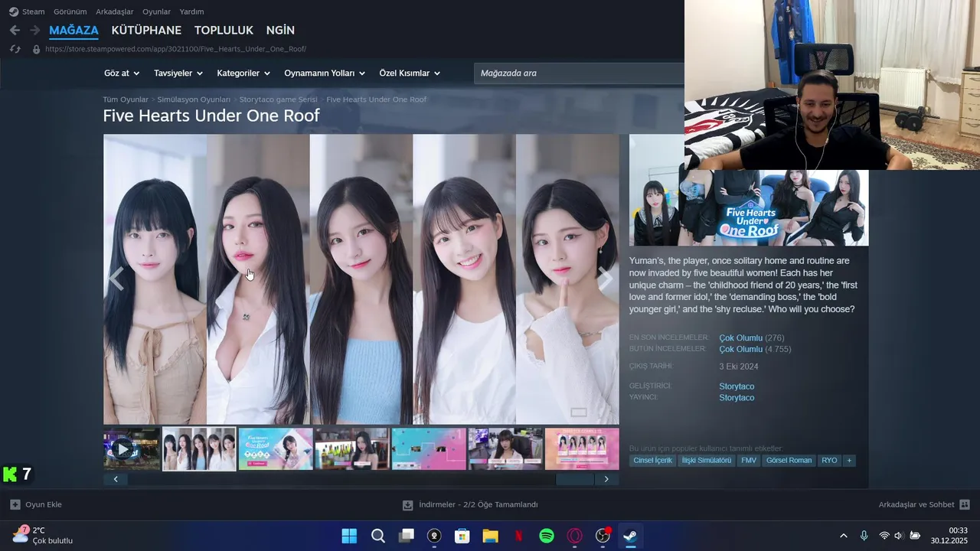980x551 pixels.
Task: Open the Windows Start menu
Action: [349, 536]
